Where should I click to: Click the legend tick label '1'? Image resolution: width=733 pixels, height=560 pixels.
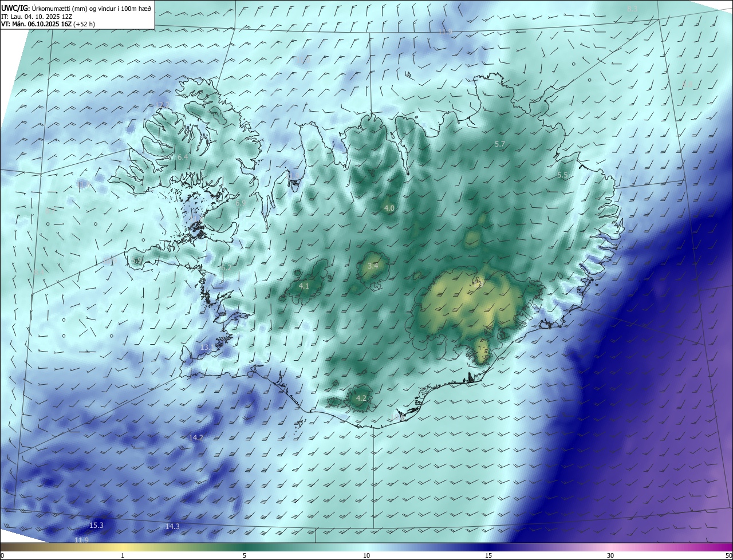pyautogui.click(x=123, y=556)
